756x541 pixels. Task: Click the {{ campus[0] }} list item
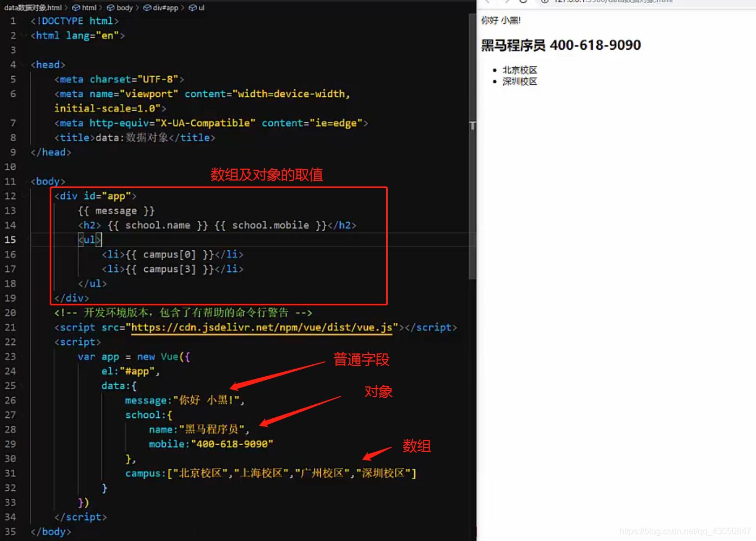pos(173,255)
